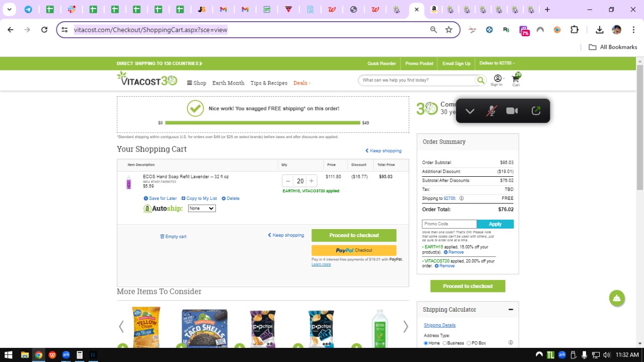Remove the VITACOST20 promo code
644x362 pixels.
pos(445,266)
